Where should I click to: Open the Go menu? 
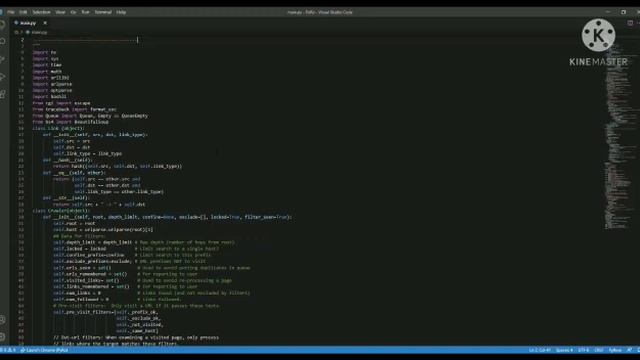click(73, 12)
